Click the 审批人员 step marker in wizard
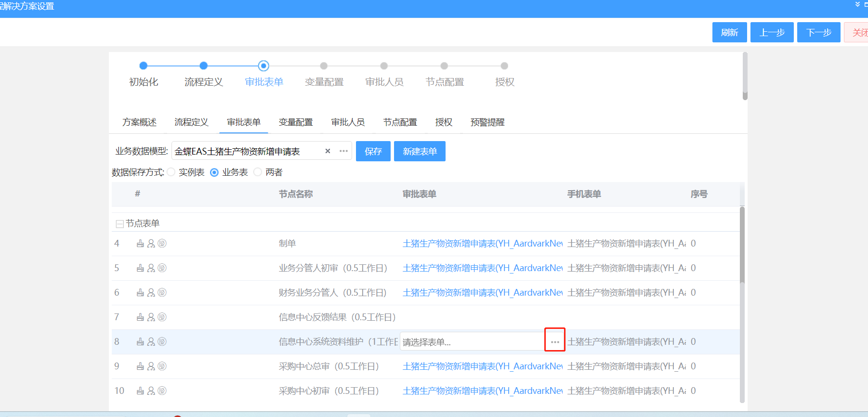868x417 pixels. [x=384, y=66]
